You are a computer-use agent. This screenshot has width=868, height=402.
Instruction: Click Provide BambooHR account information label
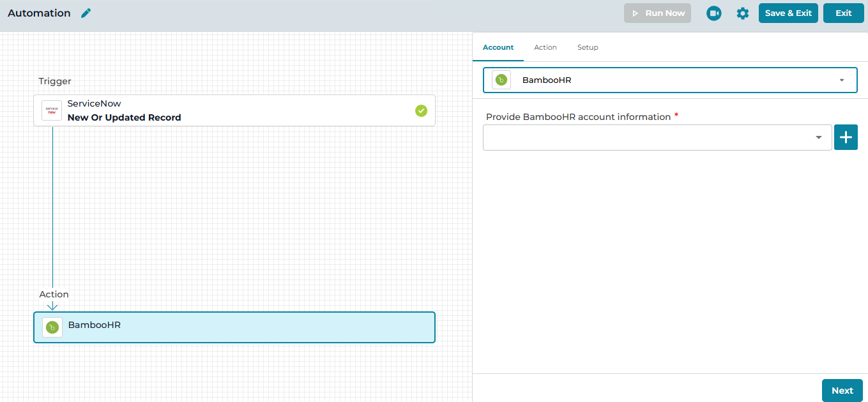tap(579, 117)
